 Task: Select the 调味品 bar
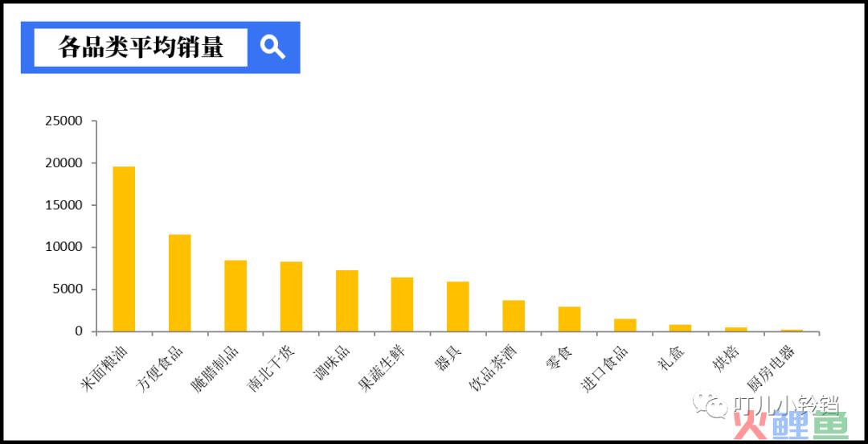click(x=346, y=301)
